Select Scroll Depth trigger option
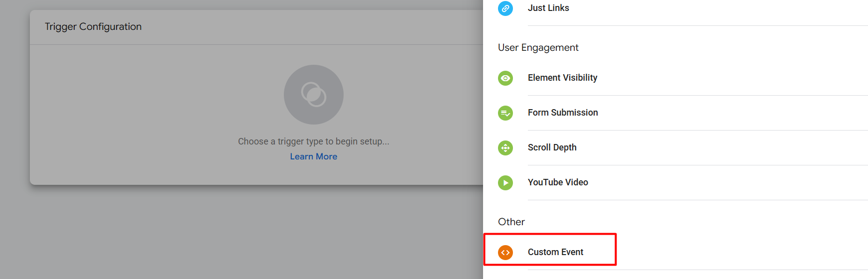This screenshot has width=868, height=279. point(552,147)
